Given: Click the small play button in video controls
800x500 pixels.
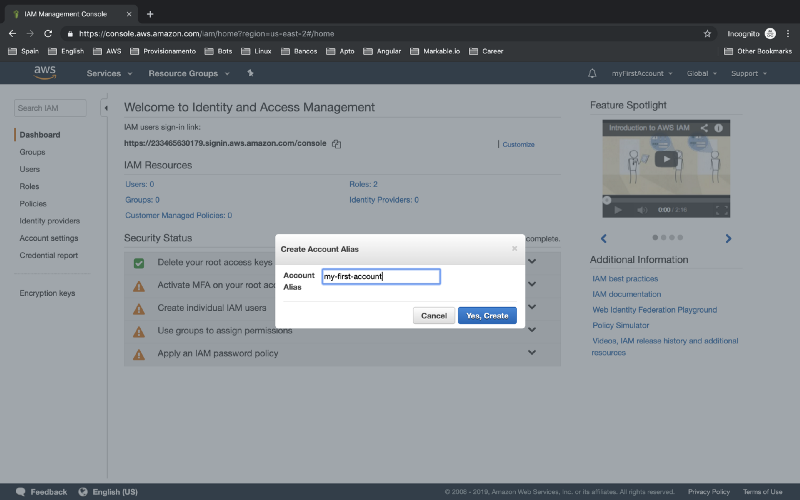Looking at the screenshot, I should 618,210.
